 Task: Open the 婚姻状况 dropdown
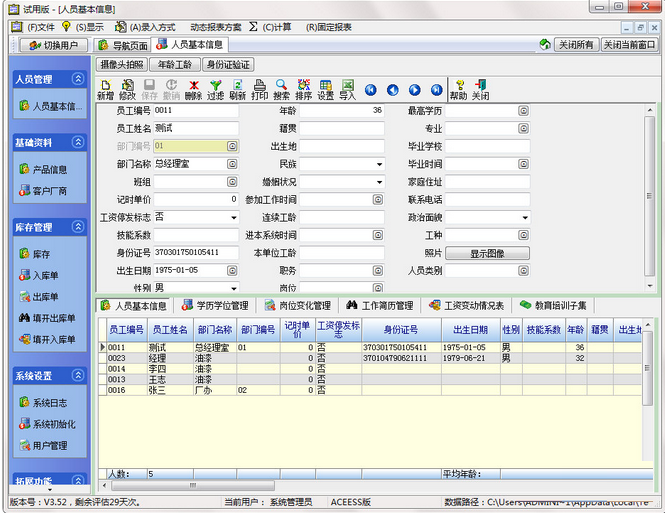coord(379,182)
